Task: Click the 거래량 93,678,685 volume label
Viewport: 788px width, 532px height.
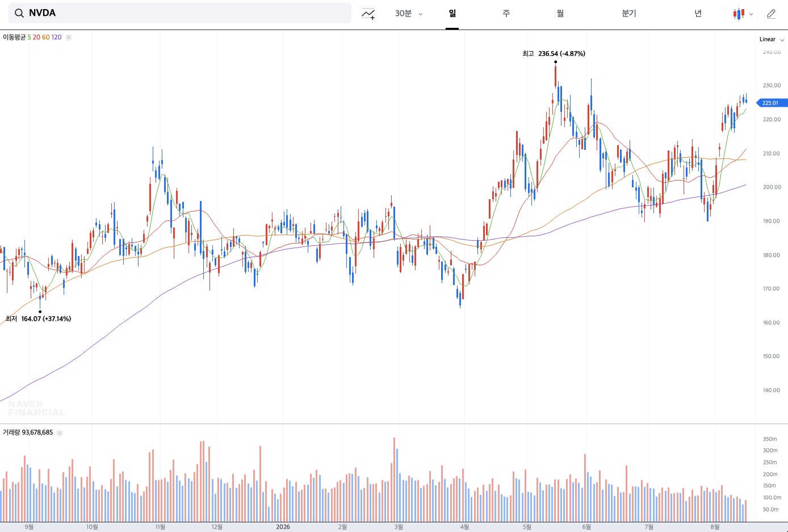Action: pyautogui.click(x=28, y=433)
